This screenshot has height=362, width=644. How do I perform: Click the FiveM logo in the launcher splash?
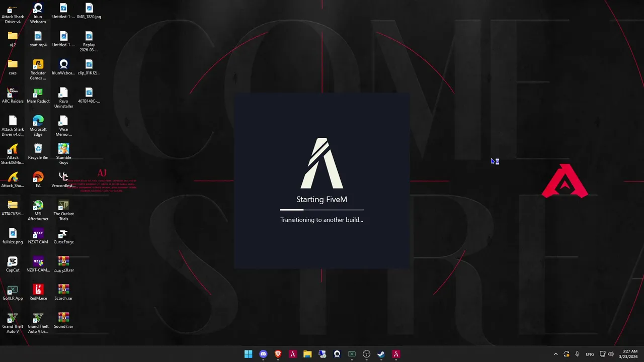(322, 163)
